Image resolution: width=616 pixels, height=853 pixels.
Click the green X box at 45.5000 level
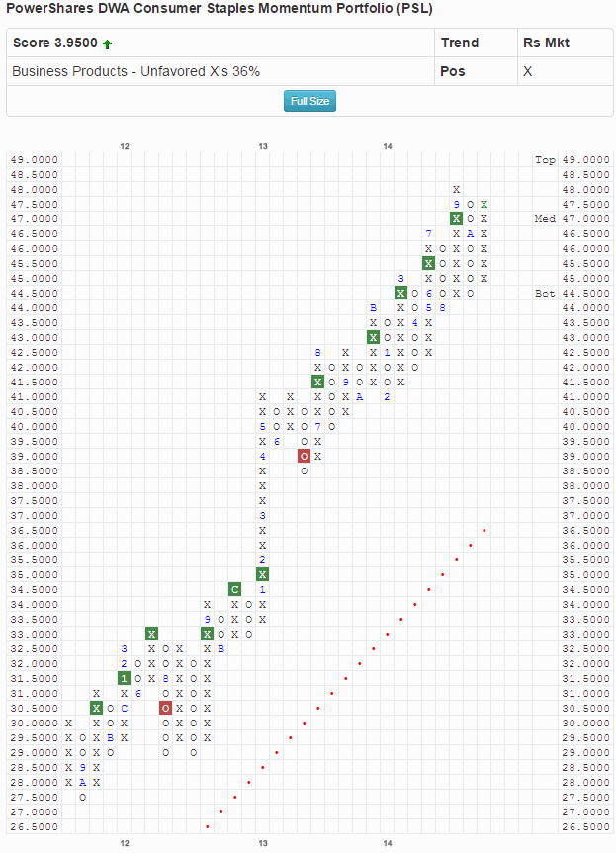tap(428, 263)
